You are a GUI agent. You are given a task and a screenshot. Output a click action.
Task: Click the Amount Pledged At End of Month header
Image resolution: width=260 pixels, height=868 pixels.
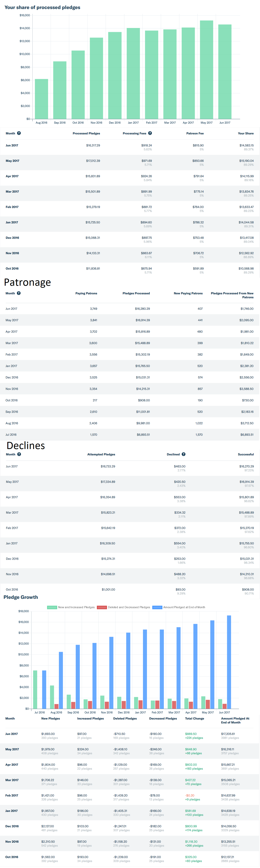pyautogui.click(x=235, y=720)
